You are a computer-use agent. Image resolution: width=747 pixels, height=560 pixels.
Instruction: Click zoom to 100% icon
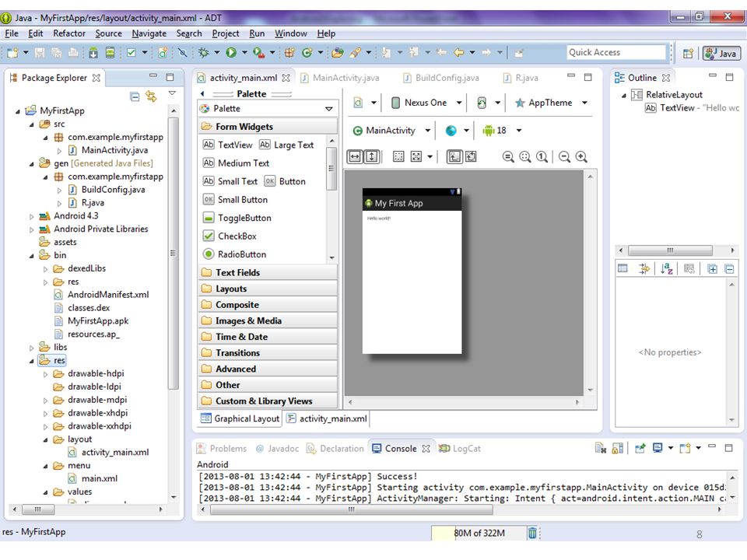[x=542, y=156]
